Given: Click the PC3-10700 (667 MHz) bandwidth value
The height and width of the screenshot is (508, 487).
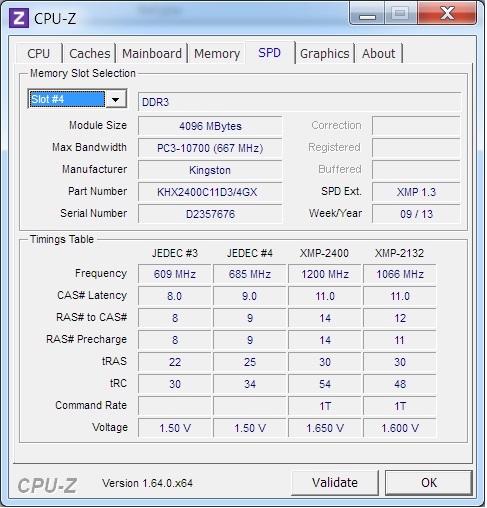Looking at the screenshot, I should coord(210,148).
